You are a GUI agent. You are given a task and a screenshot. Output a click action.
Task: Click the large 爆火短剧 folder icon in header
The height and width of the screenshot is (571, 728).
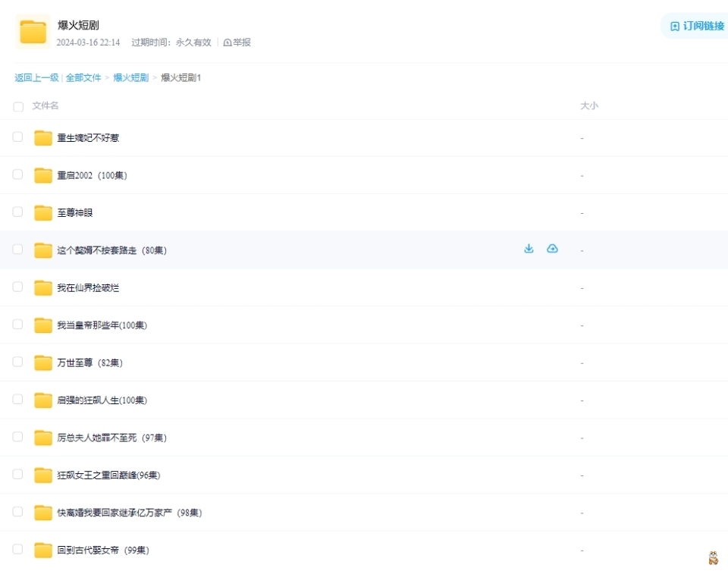33,32
